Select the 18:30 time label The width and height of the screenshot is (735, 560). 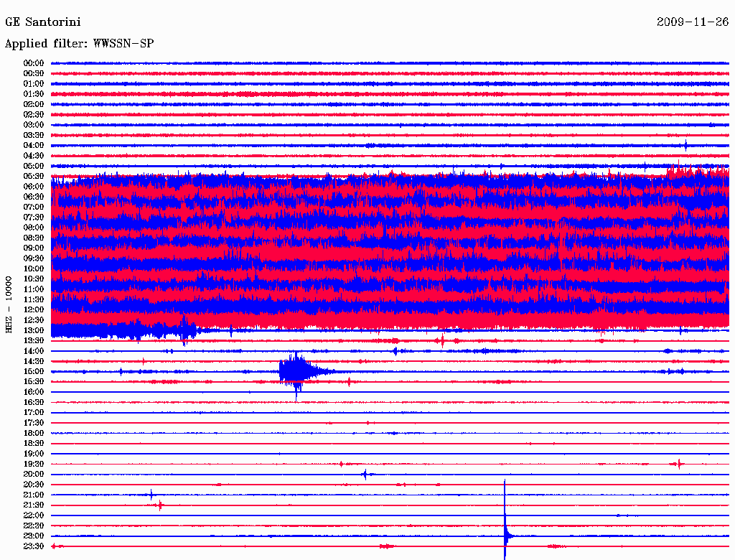point(34,444)
